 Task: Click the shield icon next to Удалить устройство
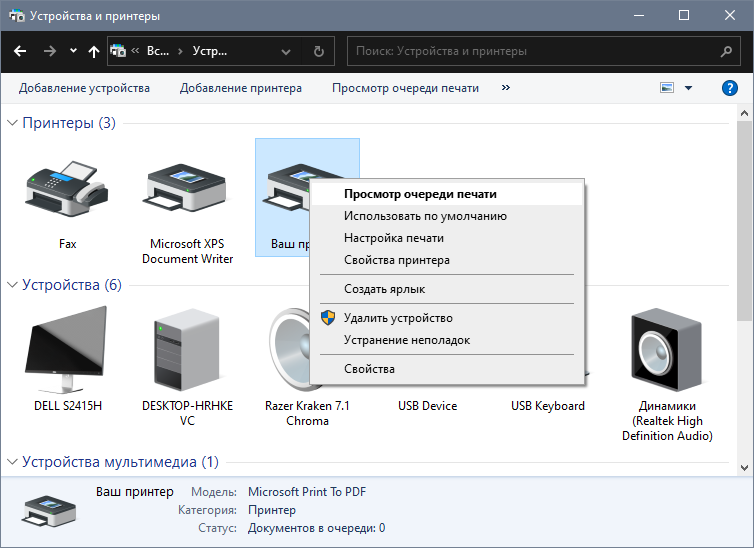point(328,318)
